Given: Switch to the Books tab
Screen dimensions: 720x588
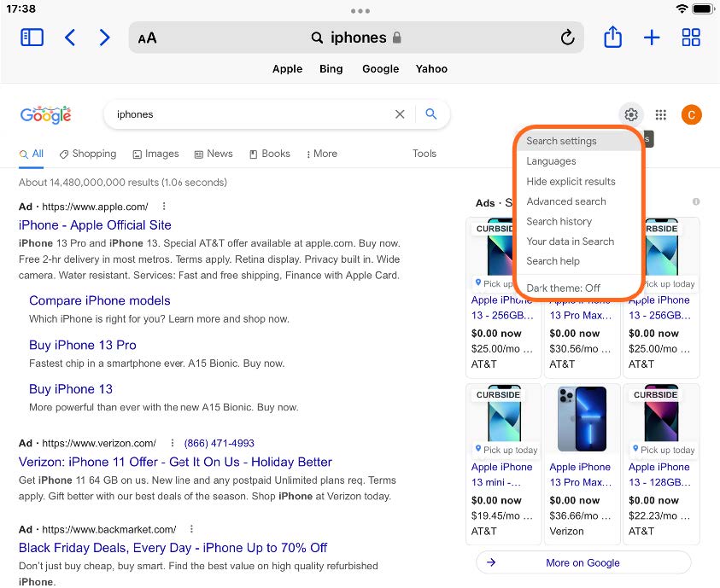Looking at the screenshot, I should [270, 154].
